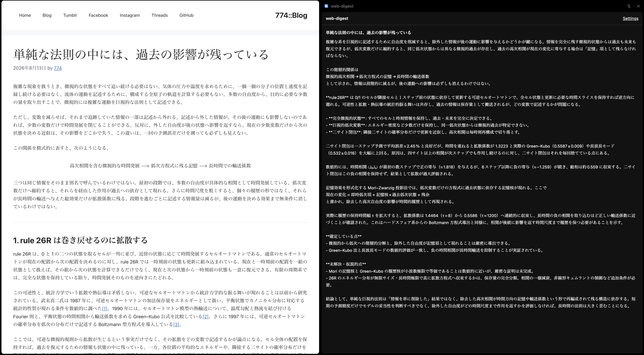The height and width of the screenshot is (355, 644).
Task: Click digest paragraph starting '二サイト閉包は一ステップ予測で'
Action: [x=470, y=149]
